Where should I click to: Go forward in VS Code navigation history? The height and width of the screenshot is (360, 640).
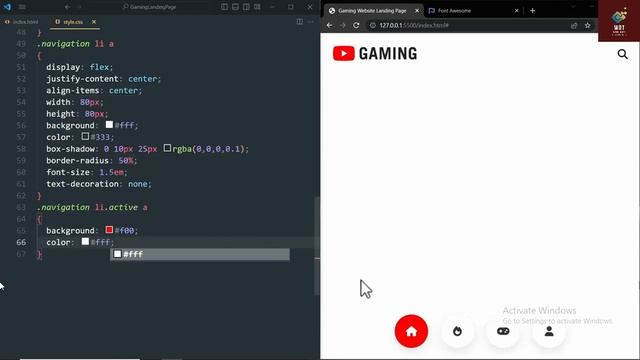tap(79, 7)
